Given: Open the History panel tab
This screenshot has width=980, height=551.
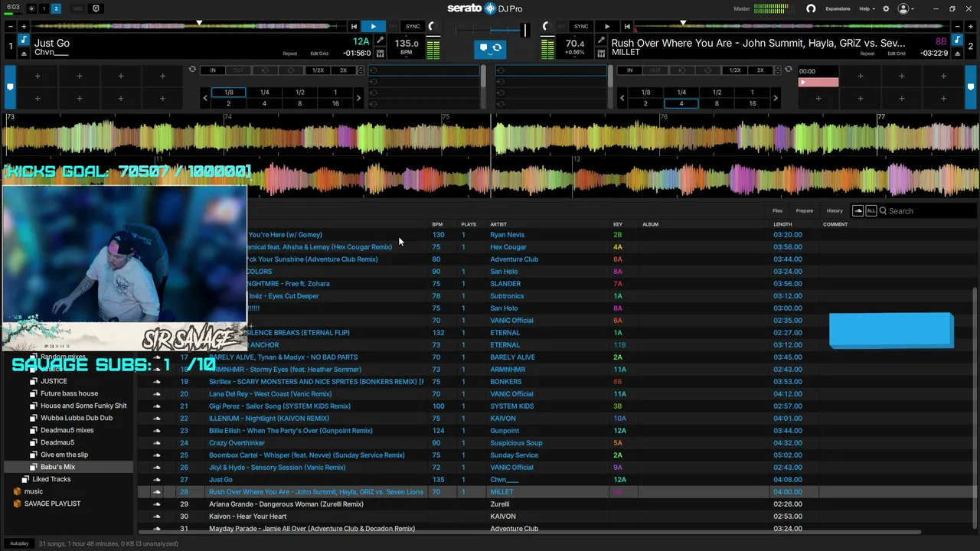Looking at the screenshot, I should 835,211.
